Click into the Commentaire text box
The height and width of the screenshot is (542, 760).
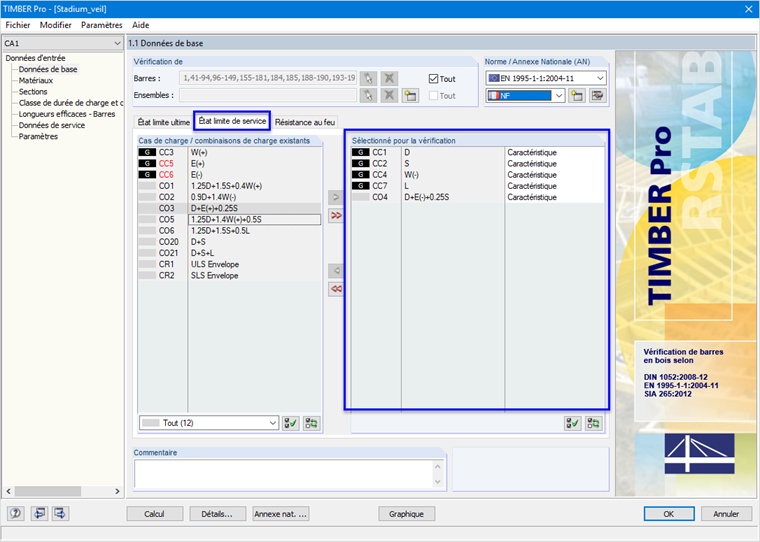(x=284, y=474)
